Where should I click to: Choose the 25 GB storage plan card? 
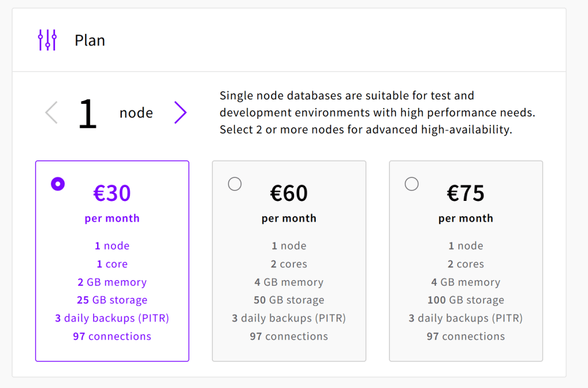point(112,261)
